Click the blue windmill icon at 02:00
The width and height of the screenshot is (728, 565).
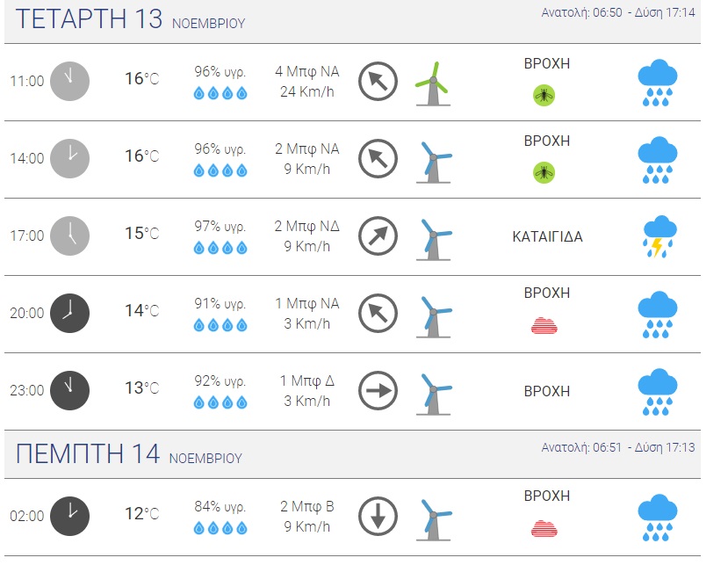point(431,518)
